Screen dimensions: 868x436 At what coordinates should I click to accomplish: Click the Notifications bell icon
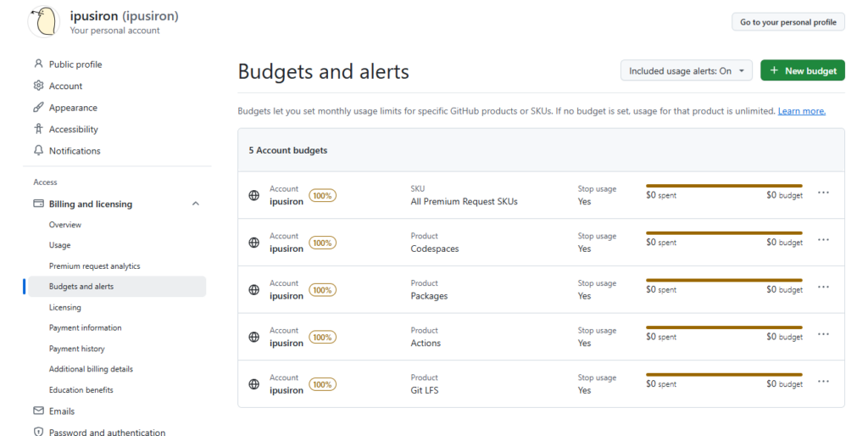tap(38, 151)
